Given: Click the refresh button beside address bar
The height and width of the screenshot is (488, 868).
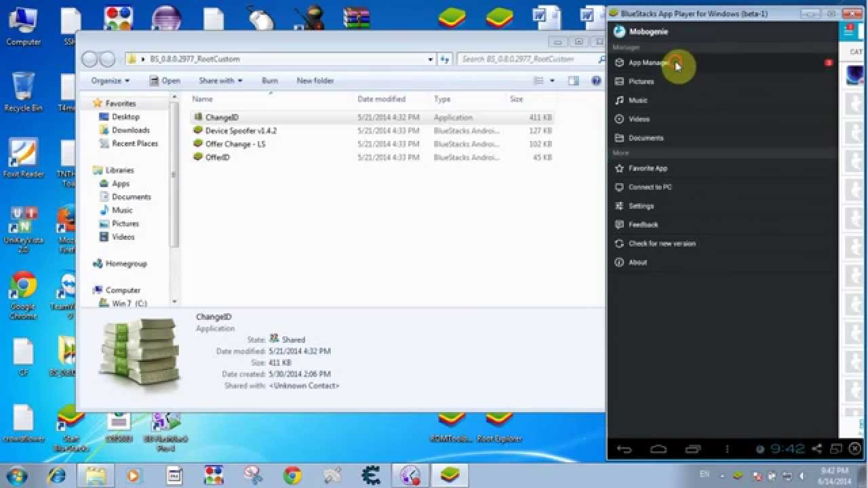Looking at the screenshot, I should pos(445,59).
